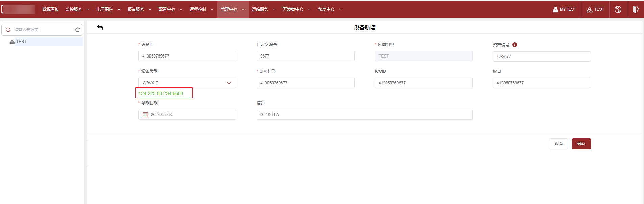Open the 数据看板 menu item
The image size is (644, 204).
[x=51, y=9]
